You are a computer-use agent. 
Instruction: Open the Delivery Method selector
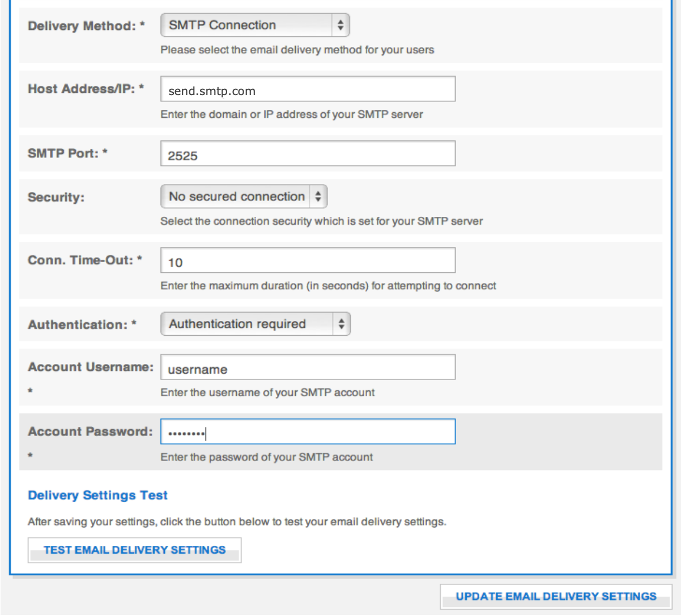pyautogui.click(x=255, y=25)
